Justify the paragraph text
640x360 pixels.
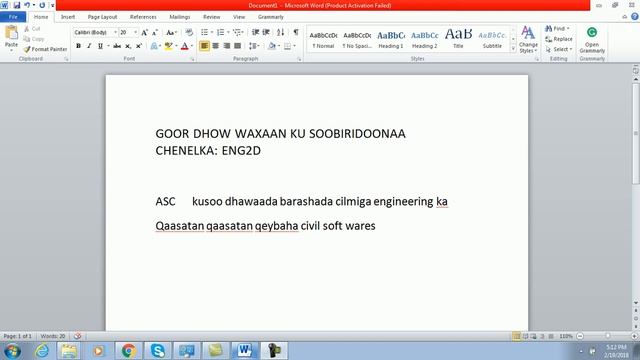tap(238, 46)
